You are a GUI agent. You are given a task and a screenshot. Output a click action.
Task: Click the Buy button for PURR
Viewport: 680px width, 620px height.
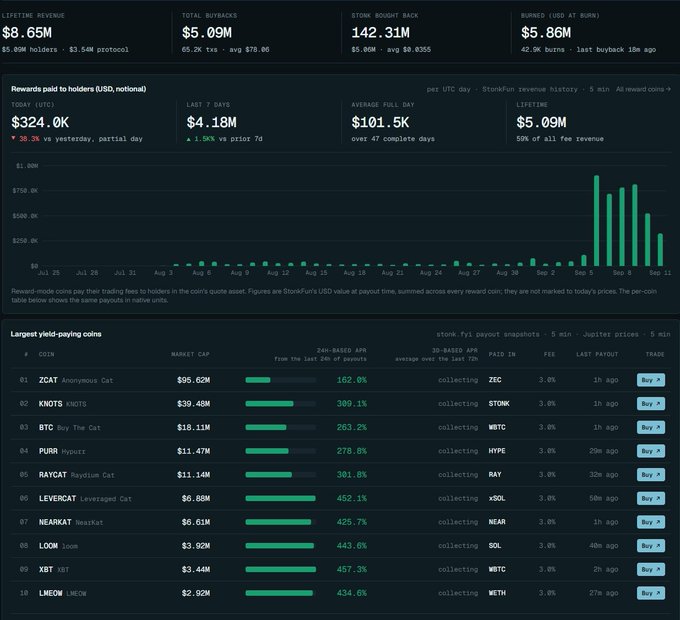(x=651, y=451)
